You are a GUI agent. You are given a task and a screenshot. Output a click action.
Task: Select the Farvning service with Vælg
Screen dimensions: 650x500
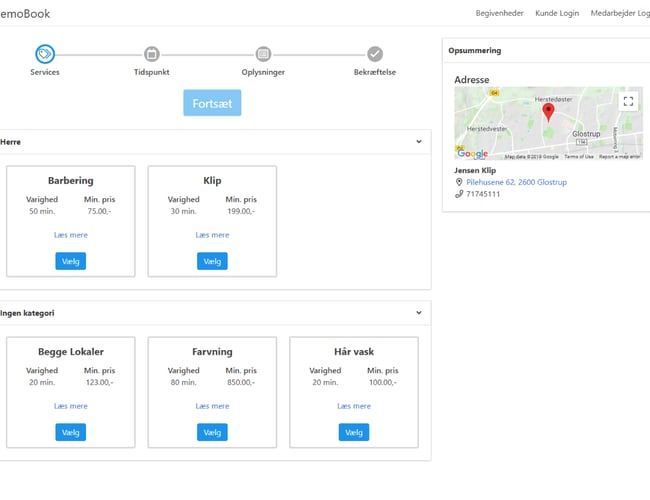point(212,432)
